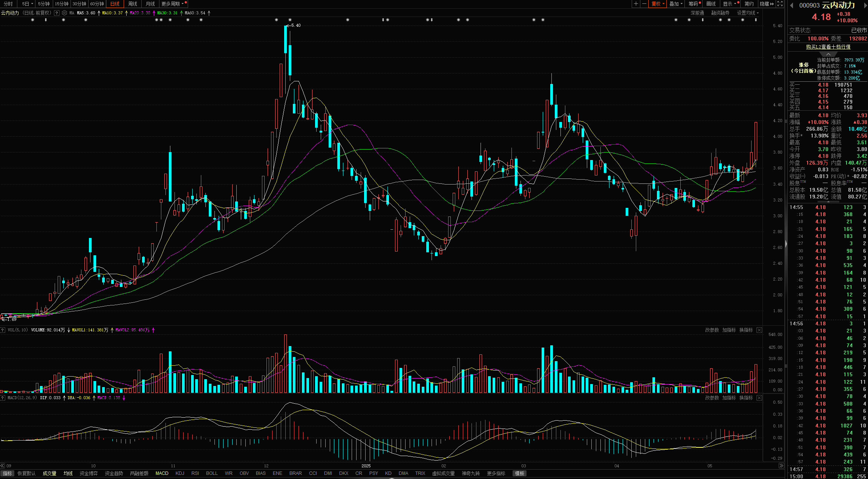Image resolution: width=868 pixels, height=479 pixels.
Task: Click 改参数 in the VOL panel
Action: [x=712, y=330]
